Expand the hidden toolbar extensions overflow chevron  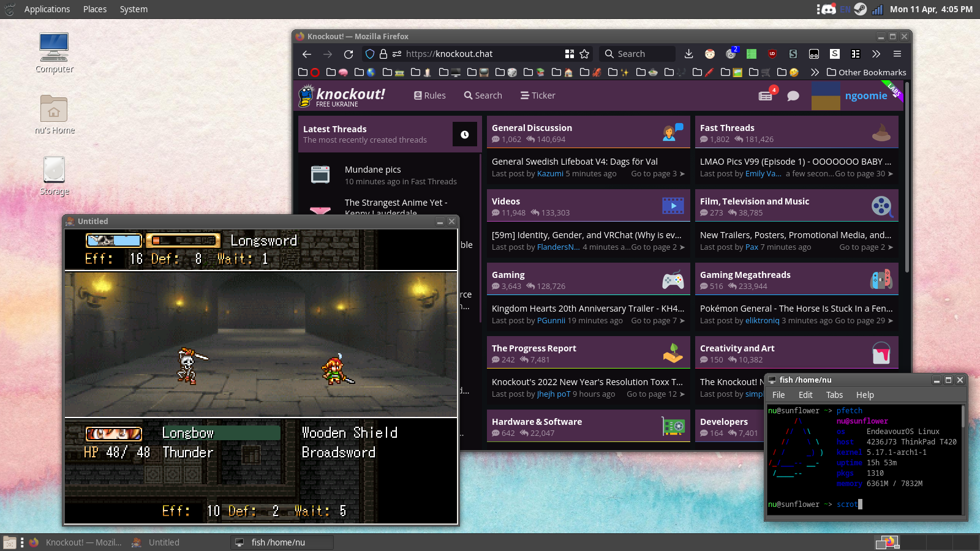876,54
